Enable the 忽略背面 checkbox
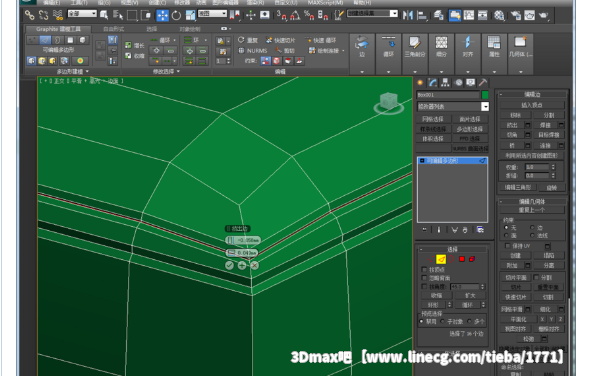Screen dimensions: 603x376 (x=424, y=278)
